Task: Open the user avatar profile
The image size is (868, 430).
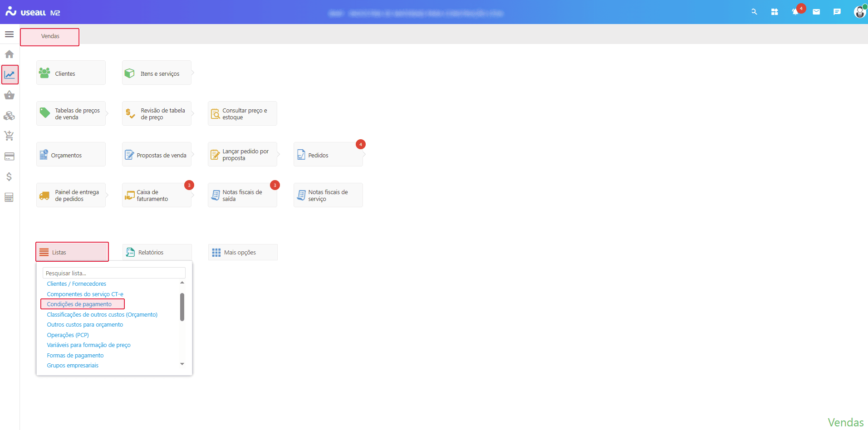Action: point(859,12)
